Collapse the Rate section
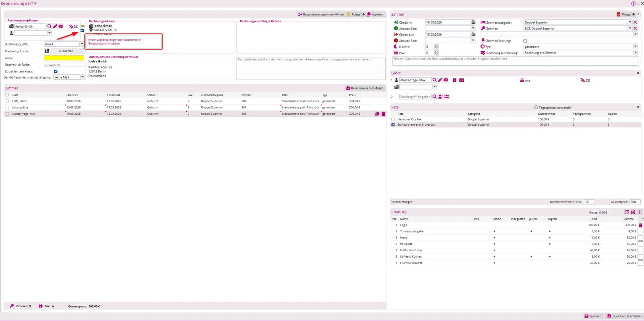 638,107
